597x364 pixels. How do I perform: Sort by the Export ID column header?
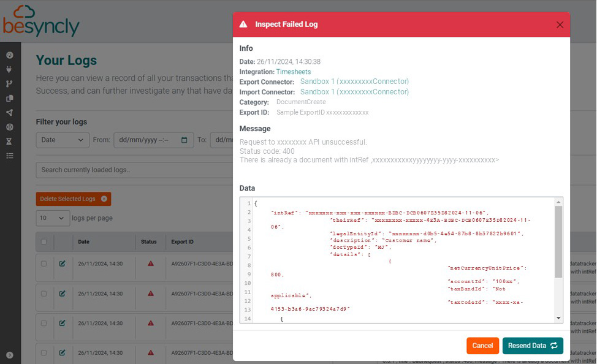coord(183,242)
